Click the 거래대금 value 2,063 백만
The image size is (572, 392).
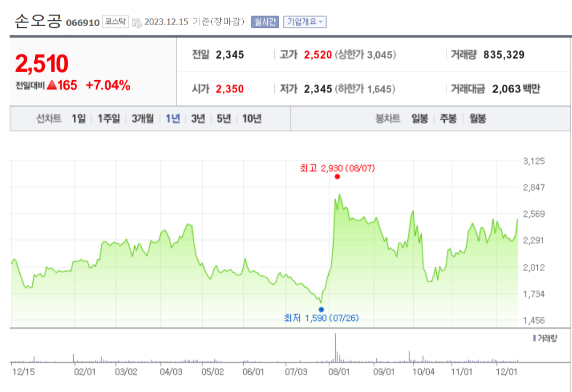(516, 89)
